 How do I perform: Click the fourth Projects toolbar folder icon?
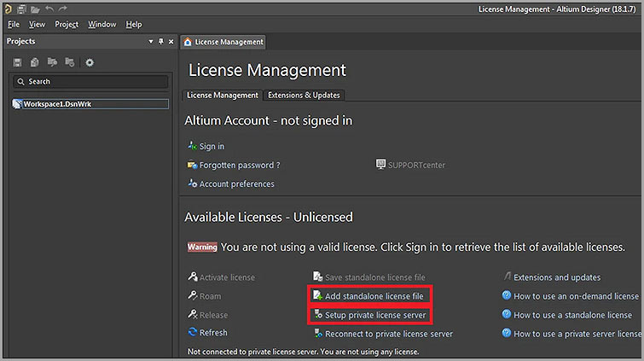pos(70,62)
